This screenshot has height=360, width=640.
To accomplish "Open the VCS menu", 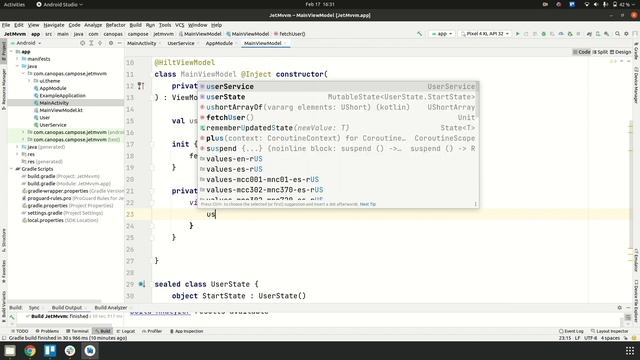I will pyautogui.click(x=180, y=25).
